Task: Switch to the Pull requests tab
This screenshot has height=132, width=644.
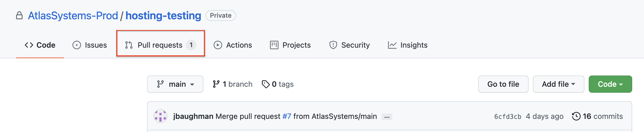Action: click(160, 45)
